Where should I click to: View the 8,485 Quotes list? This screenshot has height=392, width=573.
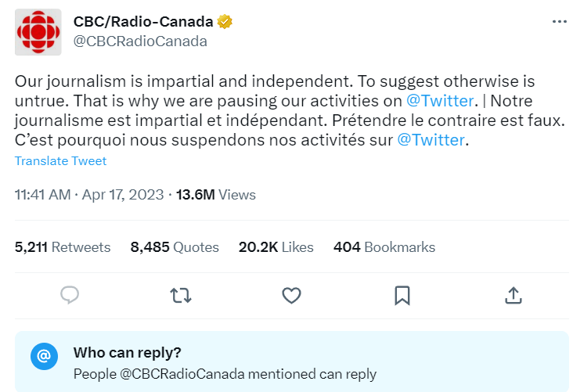coord(175,247)
